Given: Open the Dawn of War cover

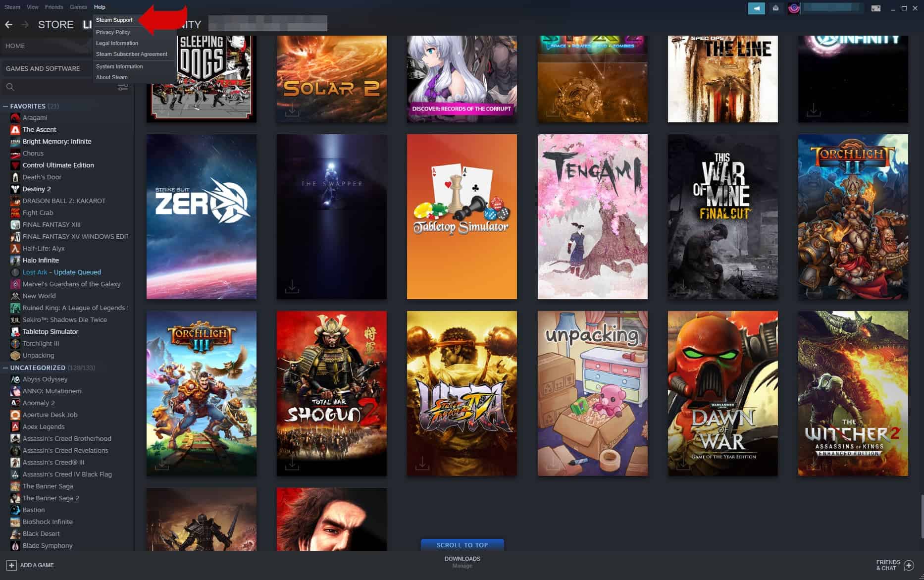Looking at the screenshot, I should [723, 393].
